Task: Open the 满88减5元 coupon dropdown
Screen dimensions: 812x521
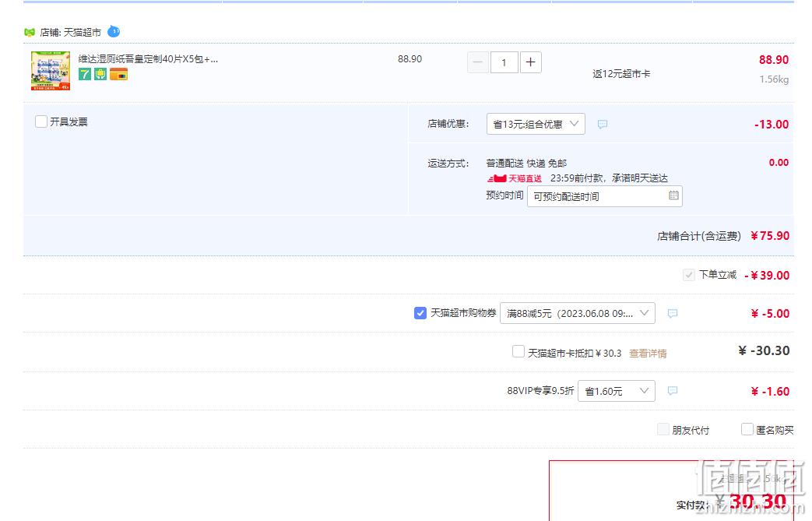Action: [x=578, y=313]
